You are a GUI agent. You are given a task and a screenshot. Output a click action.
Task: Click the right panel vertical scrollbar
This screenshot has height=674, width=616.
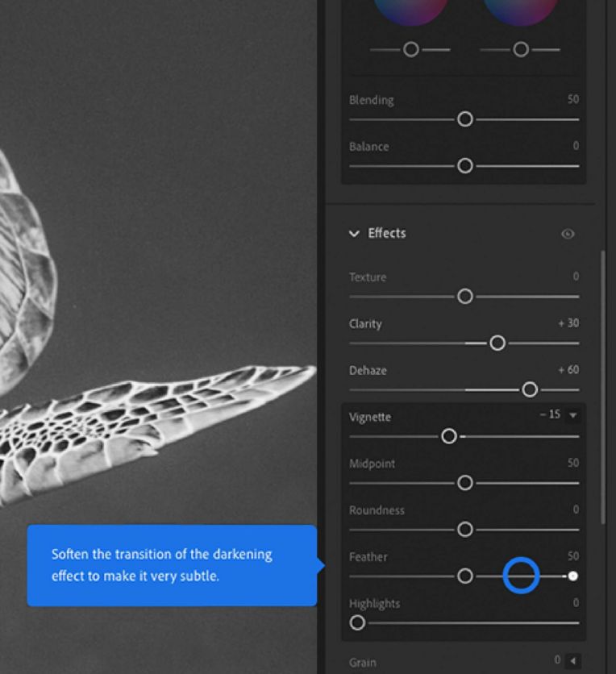tap(603, 387)
